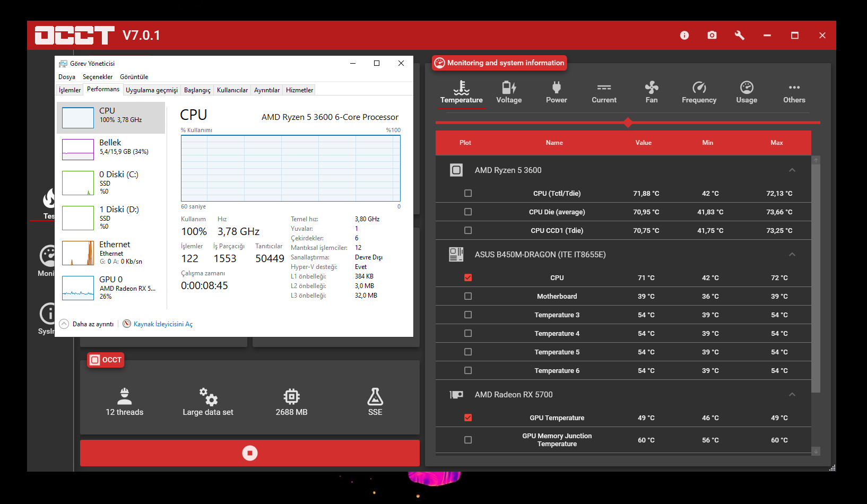The image size is (867, 504).
Task: Open the Power monitoring tab
Action: (x=557, y=92)
